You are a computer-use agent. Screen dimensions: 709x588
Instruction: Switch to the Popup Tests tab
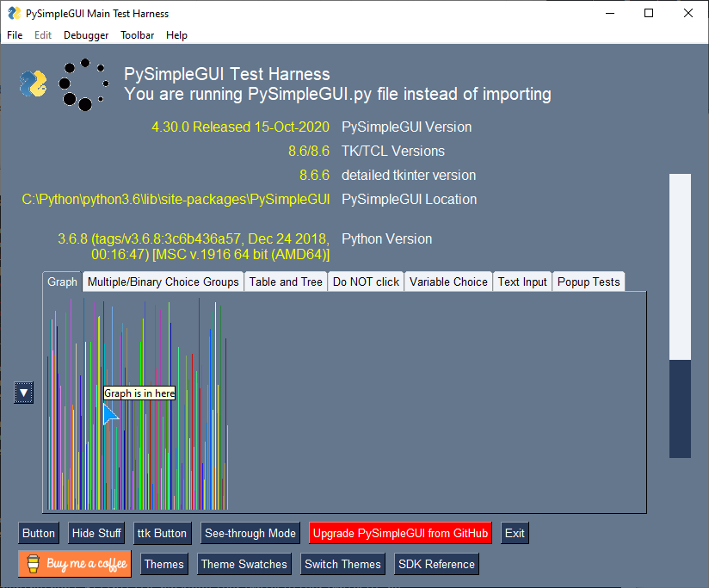589,282
